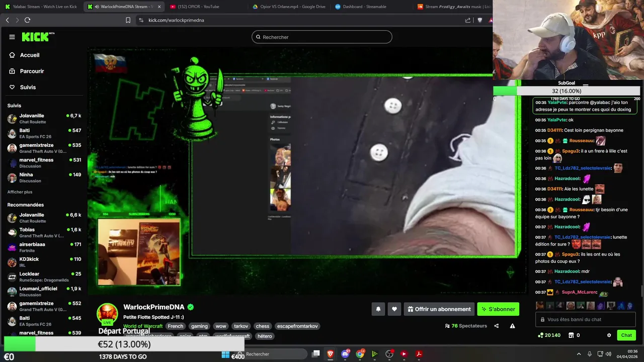The height and width of the screenshot is (362, 644).
Task: Open recommended channel Locklear
Action: pyautogui.click(x=44, y=277)
